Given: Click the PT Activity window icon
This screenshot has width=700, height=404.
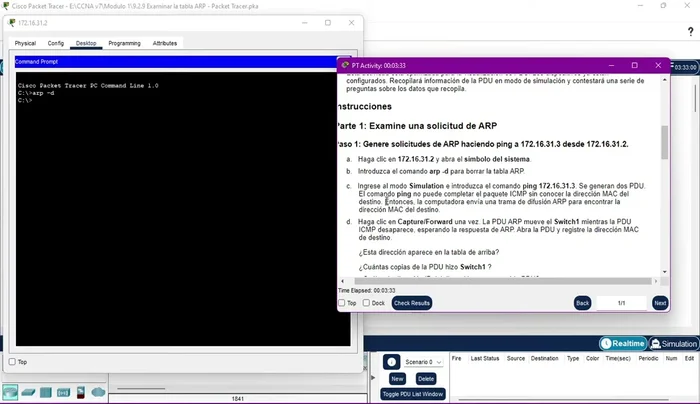Looking at the screenshot, I should (x=345, y=65).
